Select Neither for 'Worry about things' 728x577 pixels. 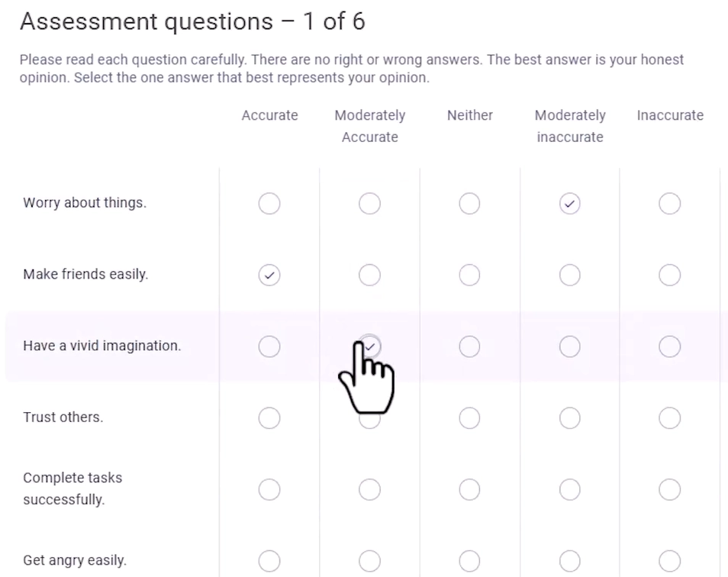tap(469, 204)
